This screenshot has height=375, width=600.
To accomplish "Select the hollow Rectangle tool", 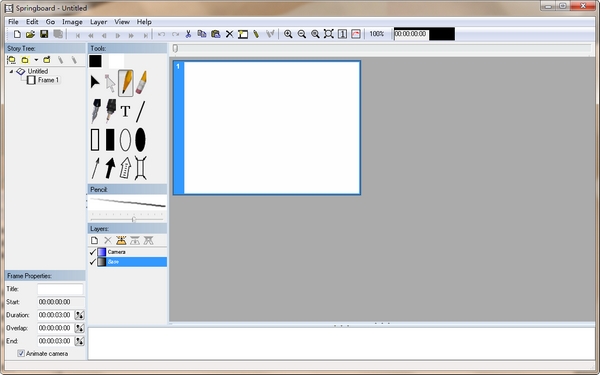I will point(95,140).
